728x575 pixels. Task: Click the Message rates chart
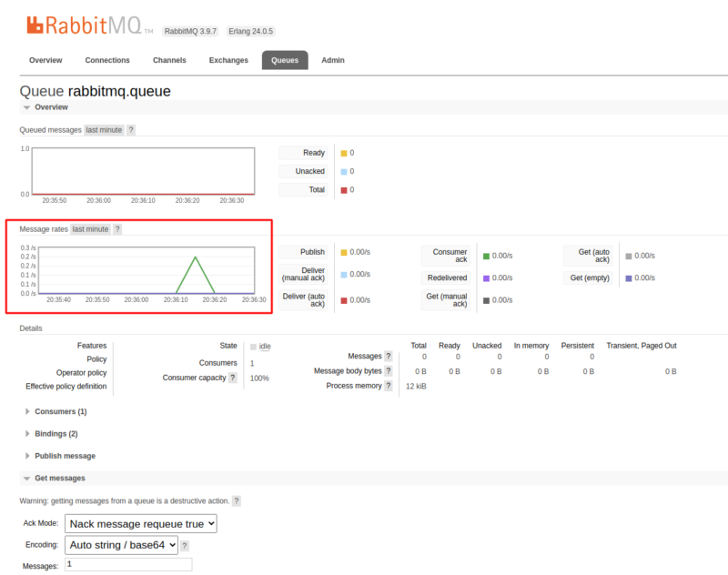147,270
